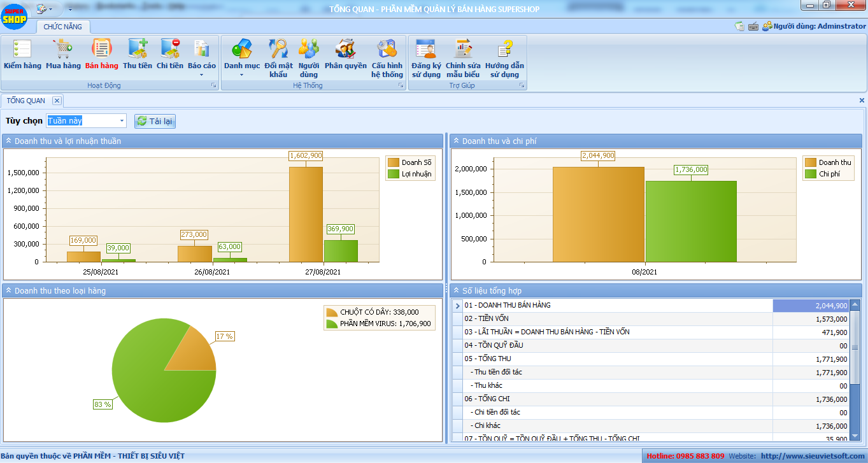
Task: Collapse the Doanh thu theo loại hàng panel
Action: pyautogui.click(x=9, y=290)
